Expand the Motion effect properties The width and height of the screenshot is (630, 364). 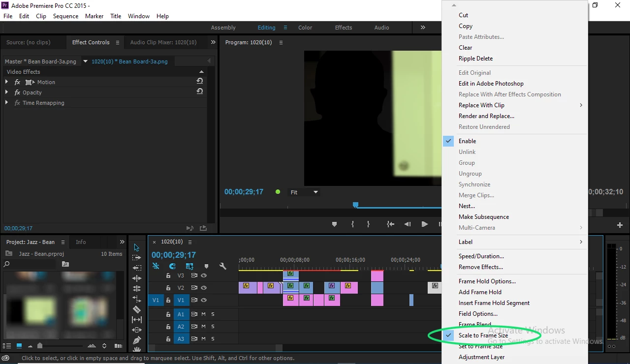coord(6,82)
